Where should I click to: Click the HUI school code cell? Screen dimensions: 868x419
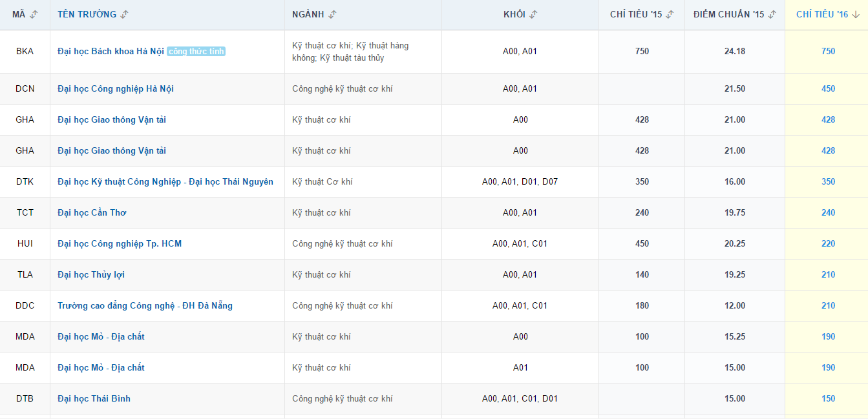click(25, 244)
